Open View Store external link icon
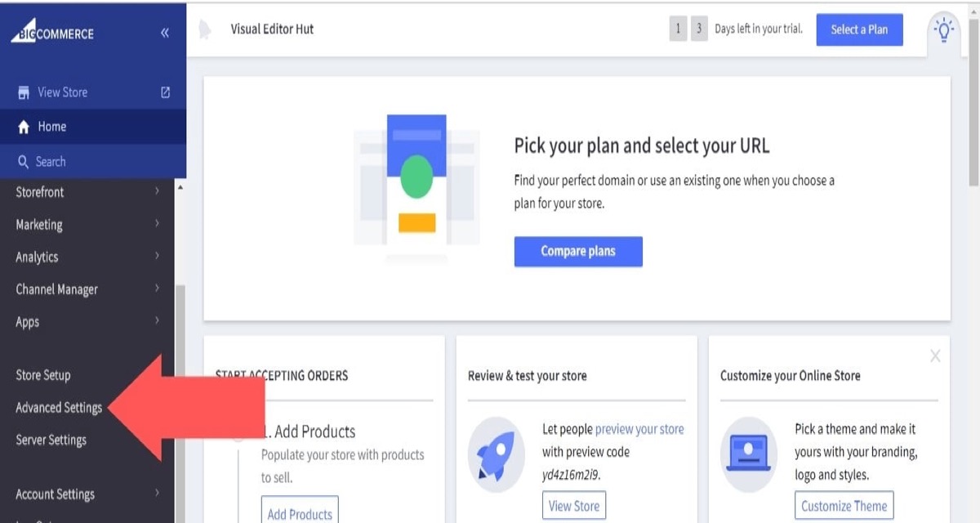Image resolution: width=980 pixels, height=523 pixels. [166, 92]
